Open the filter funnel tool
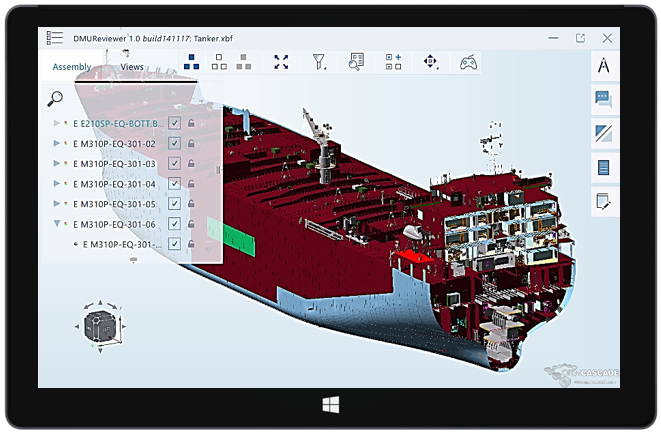Screen dimensions: 661x433 pos(319,63)
